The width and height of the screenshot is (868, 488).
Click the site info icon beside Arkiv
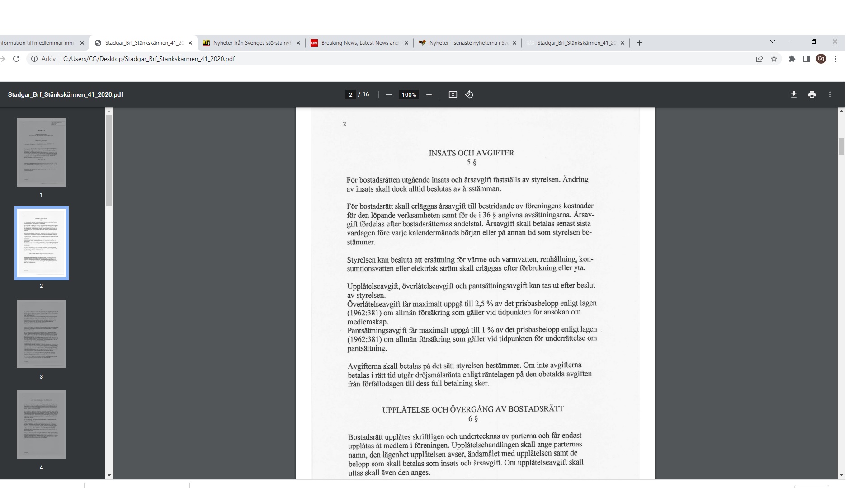point(34,59)
